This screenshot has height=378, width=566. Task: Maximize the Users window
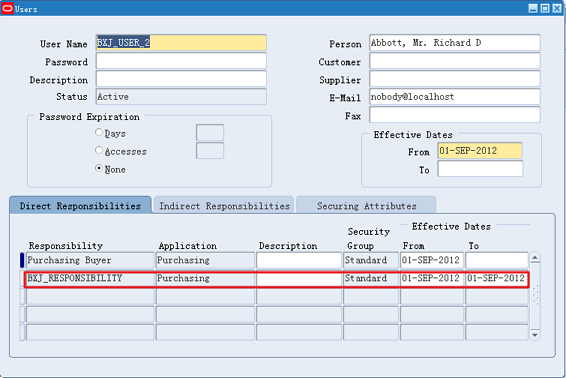point(545,8)
